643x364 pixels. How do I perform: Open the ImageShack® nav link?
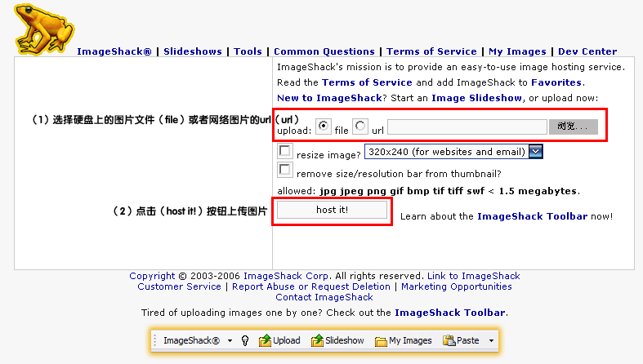[114, 51]
